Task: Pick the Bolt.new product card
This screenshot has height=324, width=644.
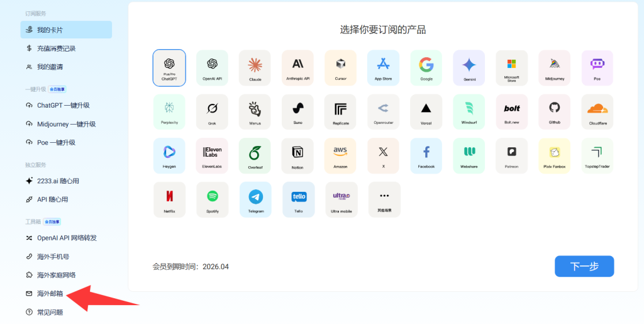Action: (512, 112)
